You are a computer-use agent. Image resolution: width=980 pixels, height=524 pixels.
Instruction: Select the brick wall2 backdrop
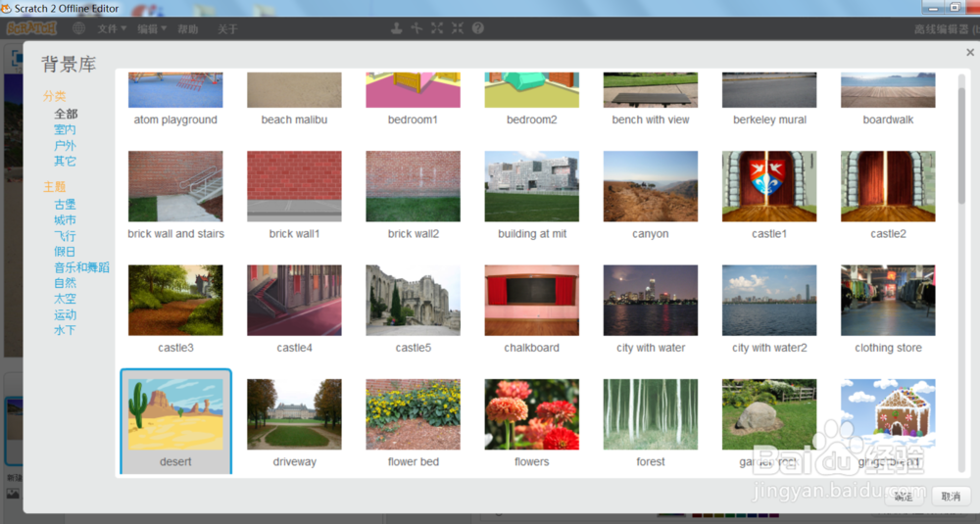414,195
